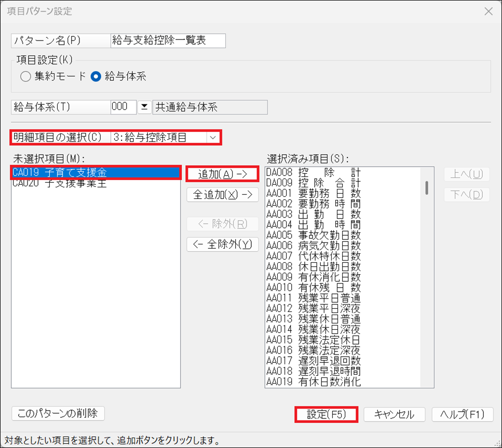The width and height of the screenshot is (502, 448).
Task: Click the 給与体系 code field 000
Action: tap(123, 107)
